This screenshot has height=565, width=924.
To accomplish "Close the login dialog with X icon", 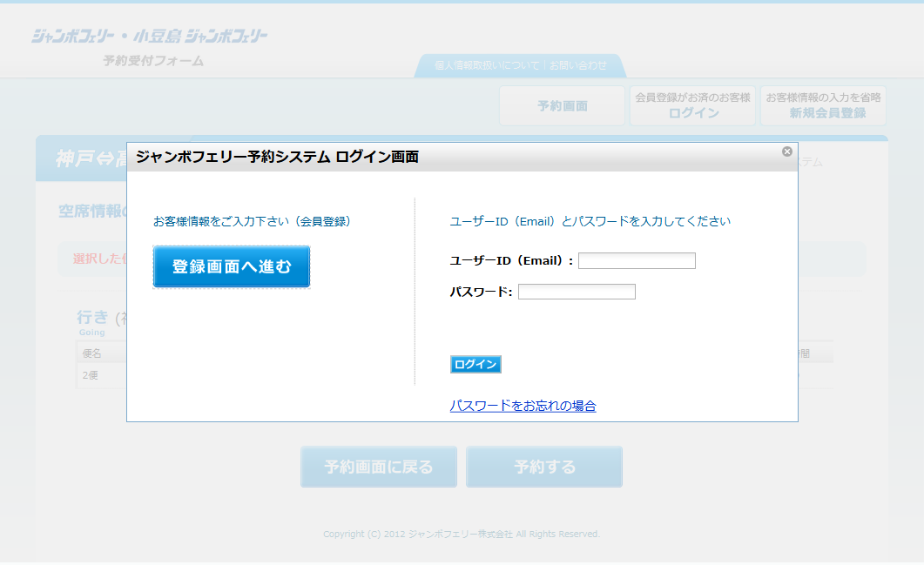I will [x=786, y=151].
